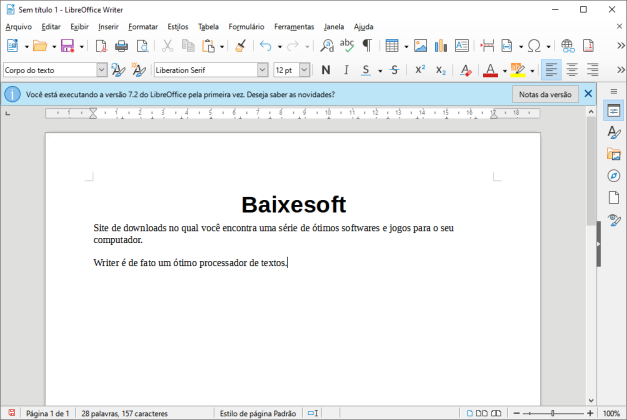Run the spelling check (abc) icon
The image size is (627, 420).
coord(347,46)
